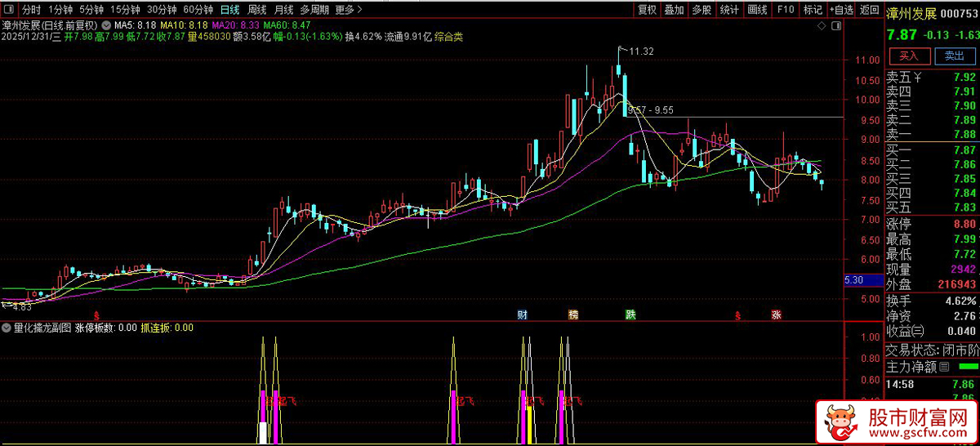This screenshot has height=446, width=980.
Task: Toggle the left sidebar panel icon
Action: click(7, 10)
